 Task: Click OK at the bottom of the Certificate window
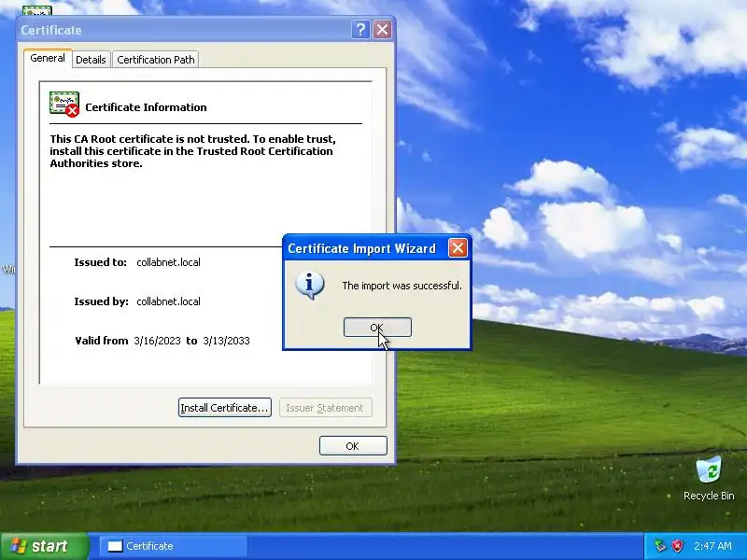[x=353, y=446]
